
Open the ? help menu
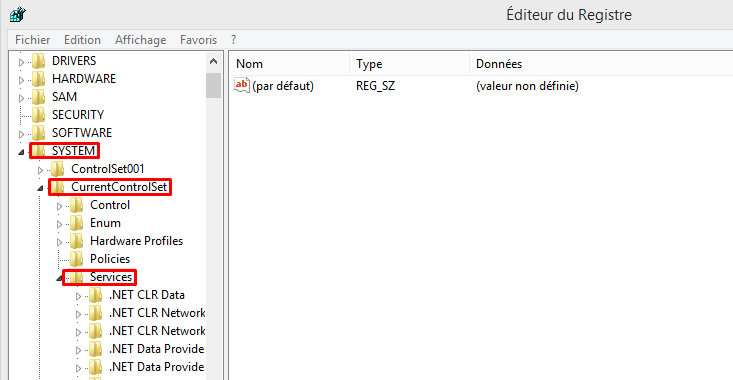(x=233, y=40)
